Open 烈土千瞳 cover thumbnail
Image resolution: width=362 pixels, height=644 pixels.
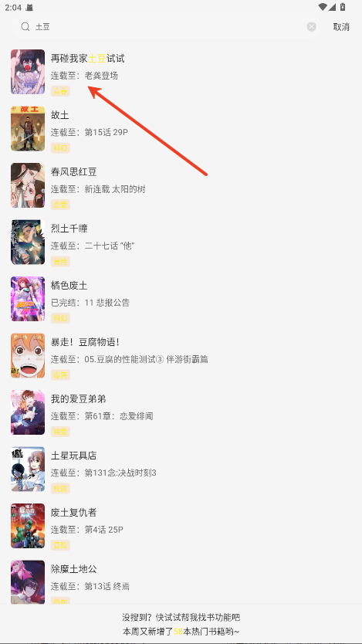tap(28, 242)
